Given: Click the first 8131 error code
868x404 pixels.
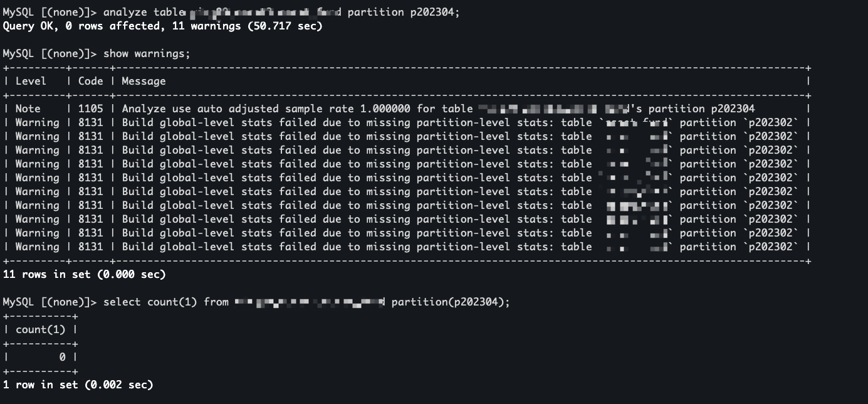Looking at the screenshot, I should (90, 122).
